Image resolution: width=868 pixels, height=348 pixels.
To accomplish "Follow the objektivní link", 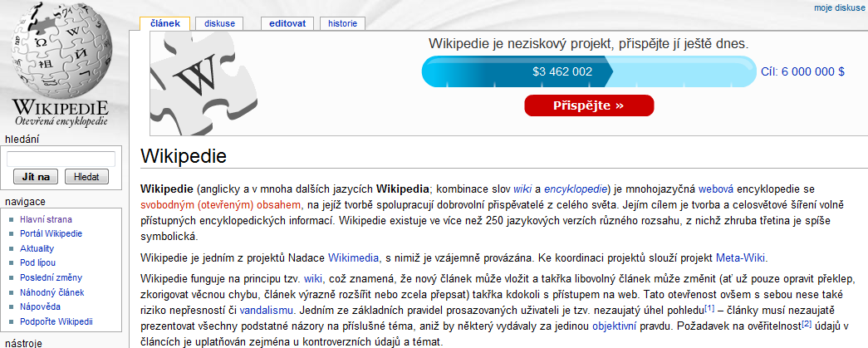I will click(615, 326).
